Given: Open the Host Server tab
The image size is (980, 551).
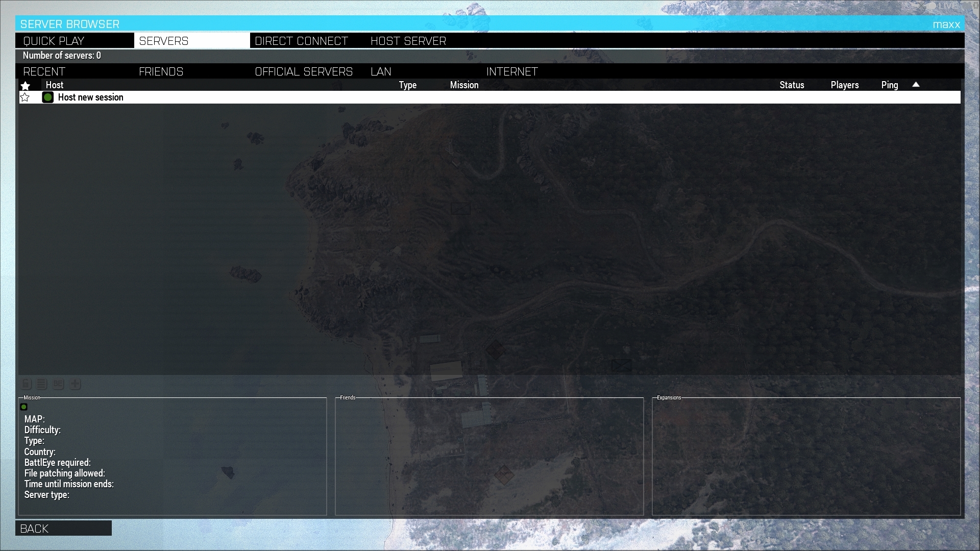Looking at the screenshot, I should [x=408, y=41].
